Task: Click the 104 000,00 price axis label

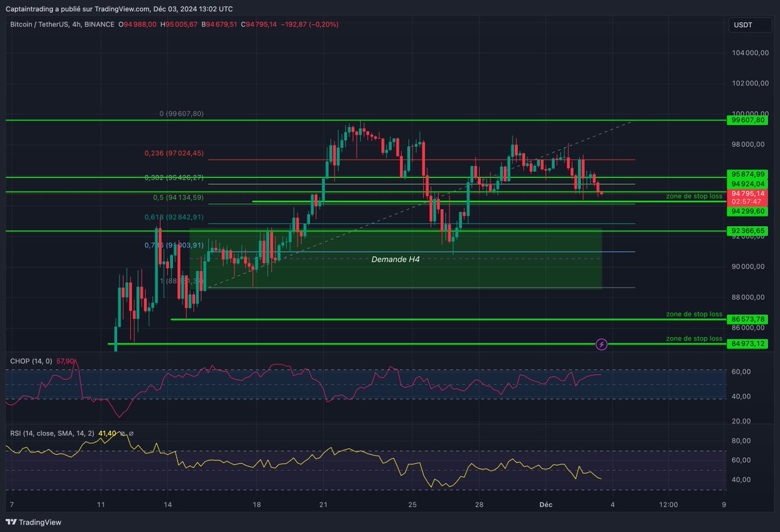Action: (749, 53)
